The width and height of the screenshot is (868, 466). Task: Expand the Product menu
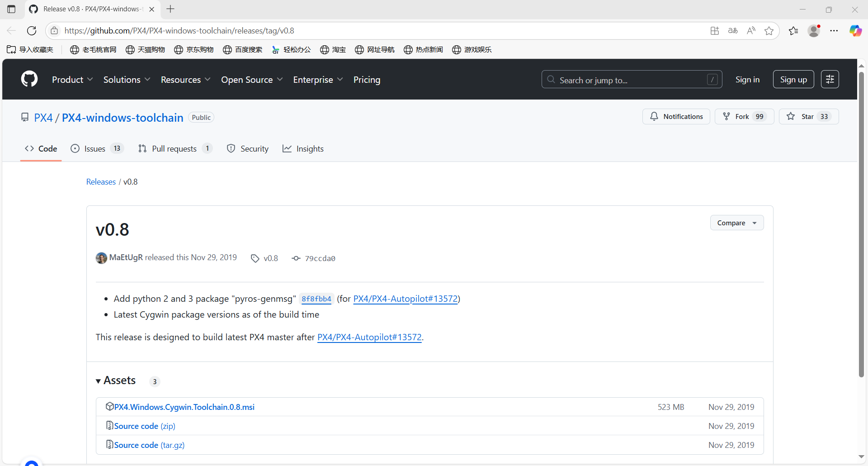click(x=72, y=80)
